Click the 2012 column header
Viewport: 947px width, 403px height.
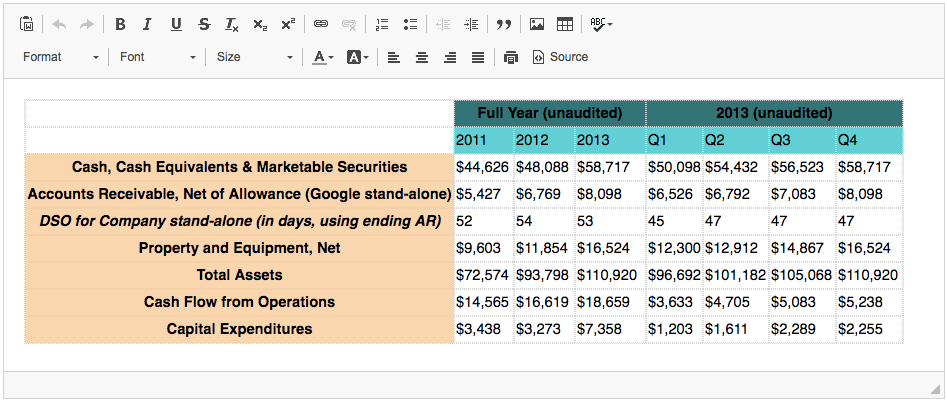pyautogui.click(x=544, y=140)
